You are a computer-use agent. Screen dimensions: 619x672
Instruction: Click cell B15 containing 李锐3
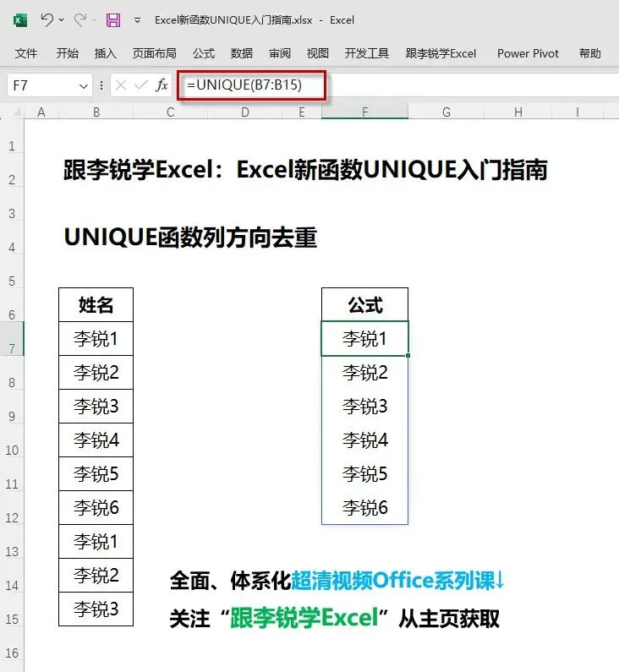[x=96, y=609]
